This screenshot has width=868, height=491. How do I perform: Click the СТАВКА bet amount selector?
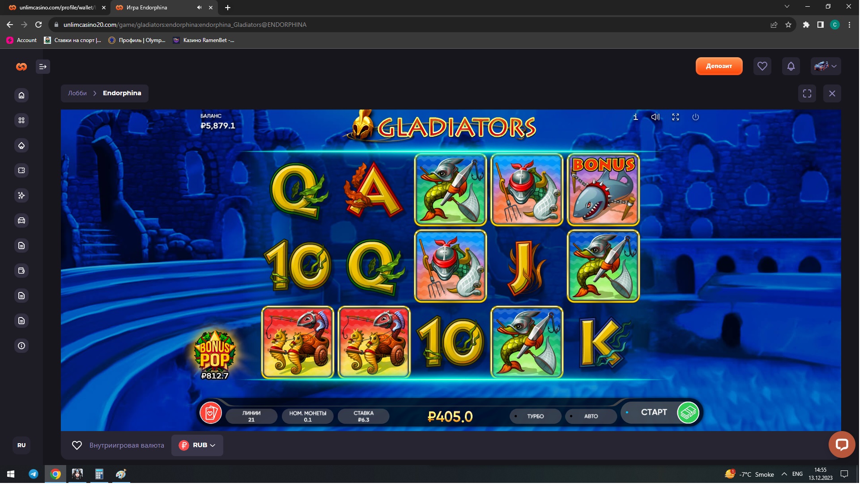pyautogui.click(x=363, y=416)
